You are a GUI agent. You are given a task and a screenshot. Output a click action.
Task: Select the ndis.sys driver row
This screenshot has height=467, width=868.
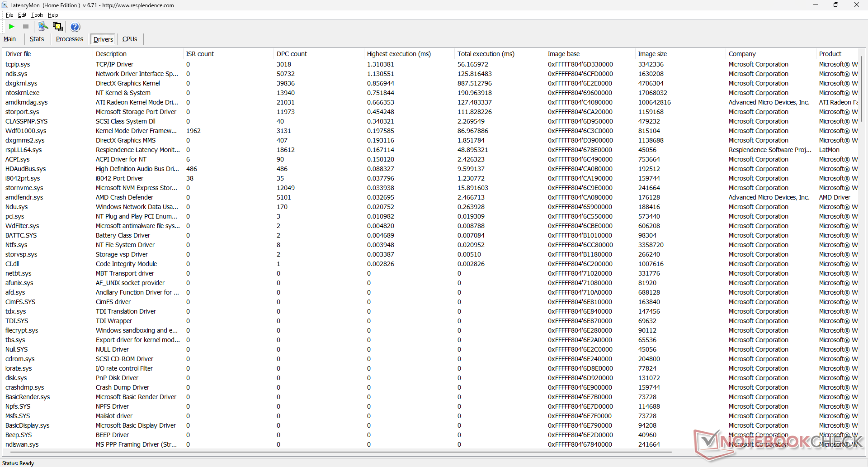tap(431, 74)
